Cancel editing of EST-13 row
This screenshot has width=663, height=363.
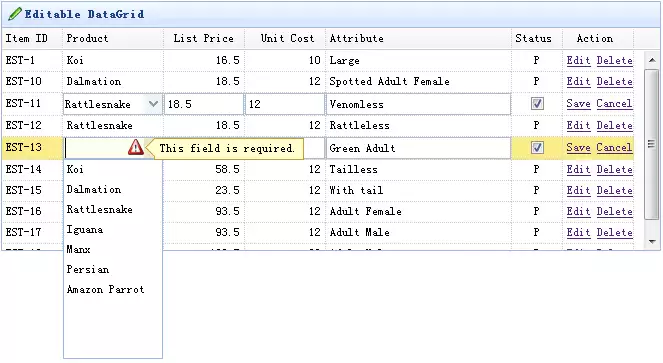(x=614, y=148)
